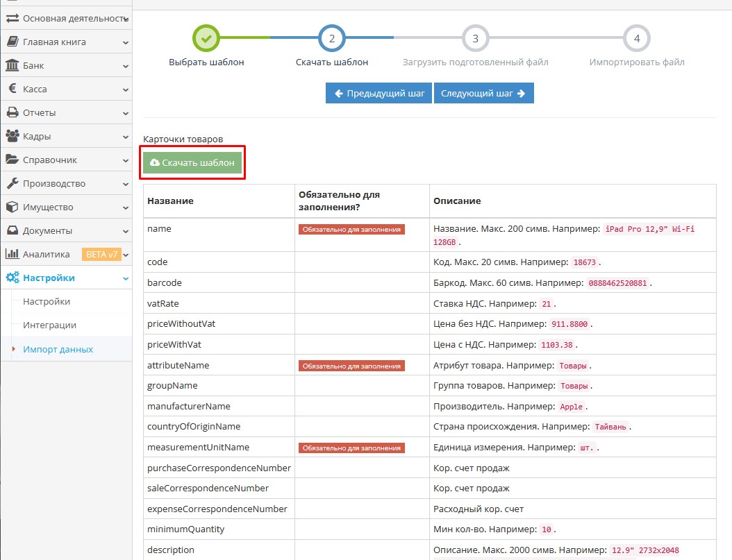This screenshot has width=732, height=560.
Task: Go back with Предыдущий шаг button
Action: (379, 93)
